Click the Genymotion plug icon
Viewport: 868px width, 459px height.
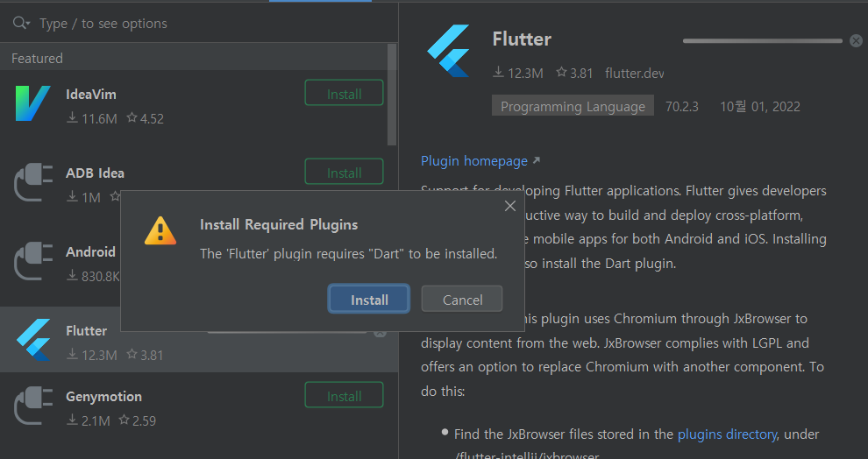32,406
